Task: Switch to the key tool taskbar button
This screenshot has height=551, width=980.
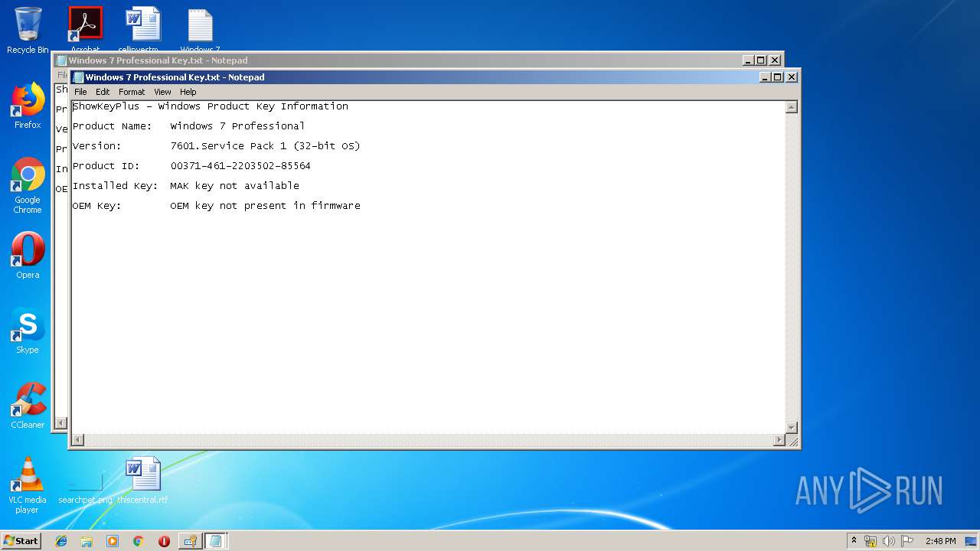Action: pyautogui.click(x=190, y=541)
